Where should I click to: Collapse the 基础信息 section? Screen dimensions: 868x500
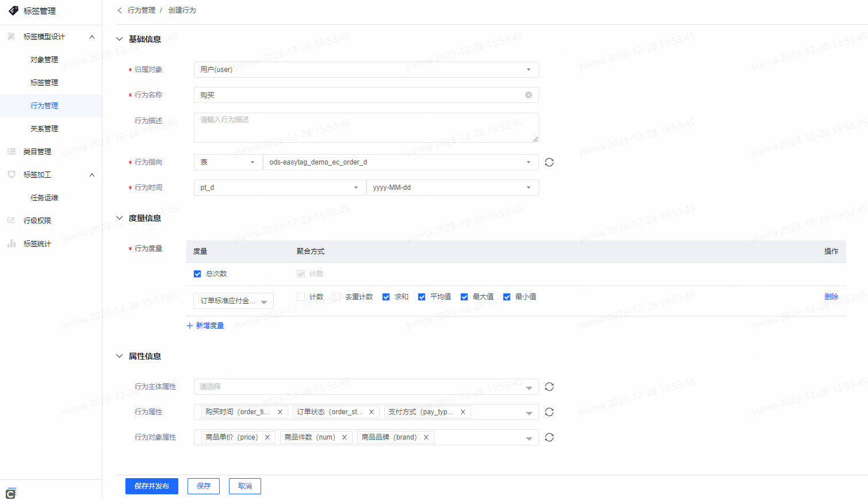[120, 39]
